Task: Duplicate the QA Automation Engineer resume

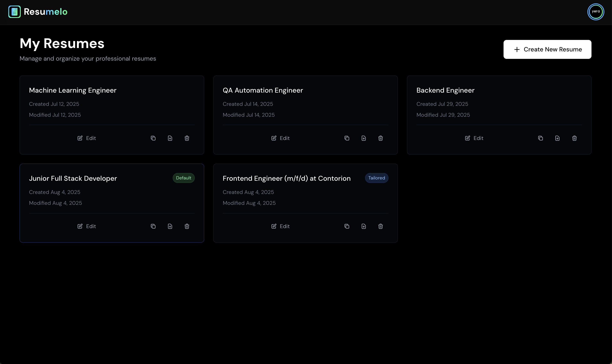Action: click(x=347, y=138)
